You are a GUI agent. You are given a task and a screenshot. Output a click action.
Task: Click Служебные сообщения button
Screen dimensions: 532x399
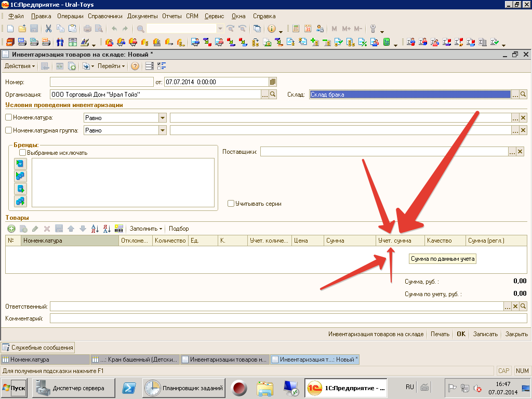pyautogui.click(x=37, y=348)
